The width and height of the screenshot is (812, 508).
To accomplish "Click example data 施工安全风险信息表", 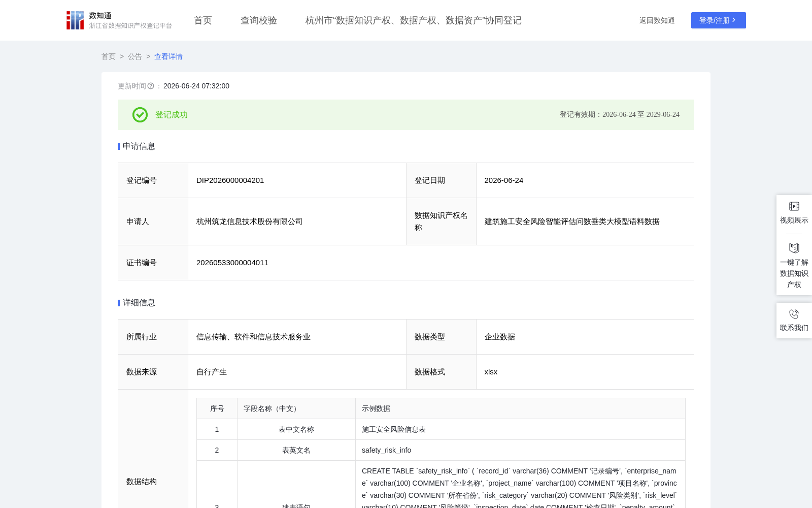I will click(x=394, y=429).
